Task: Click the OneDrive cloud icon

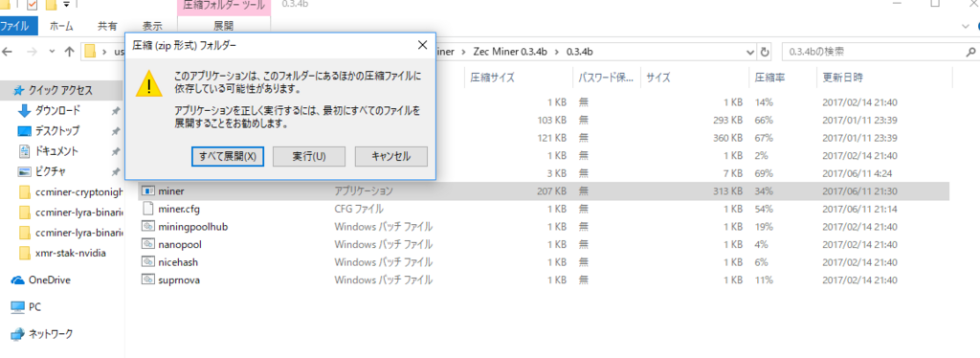Action: tap(17, 280)
